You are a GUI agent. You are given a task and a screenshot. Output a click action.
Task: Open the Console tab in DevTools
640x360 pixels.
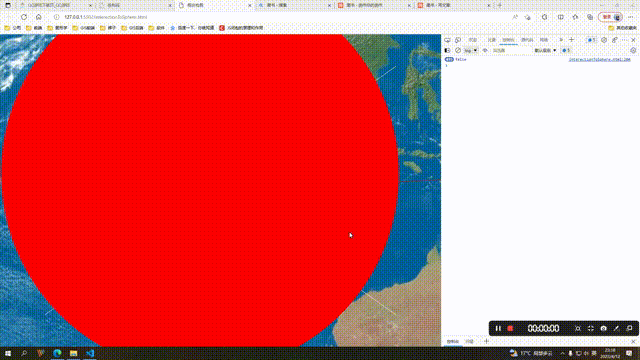[x=508, y=40]
